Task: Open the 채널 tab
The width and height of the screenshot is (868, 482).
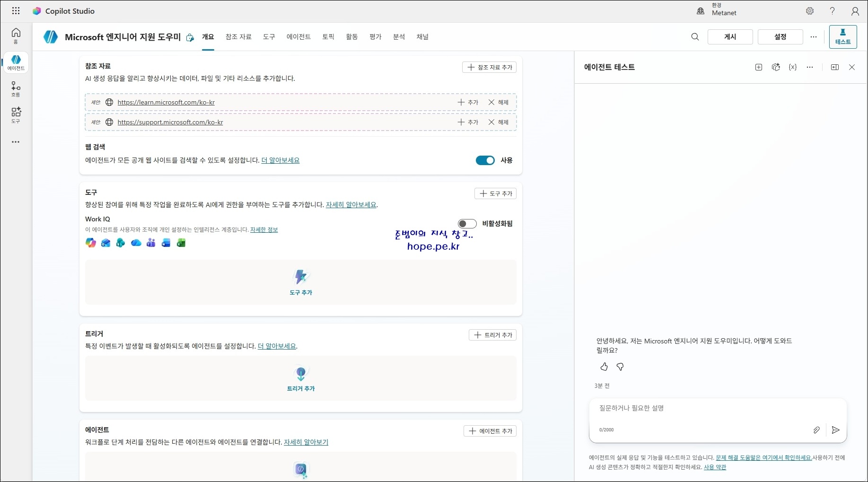Action: point(422,37)
